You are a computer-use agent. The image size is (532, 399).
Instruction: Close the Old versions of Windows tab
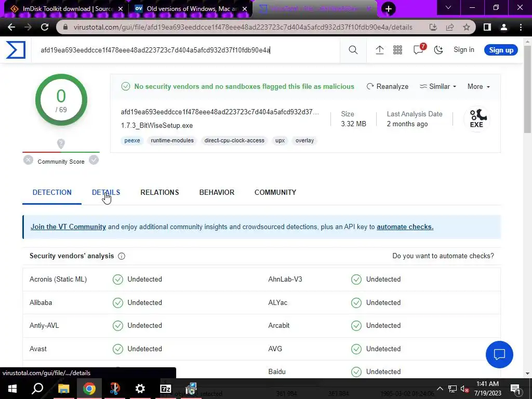tap(245, 9)
